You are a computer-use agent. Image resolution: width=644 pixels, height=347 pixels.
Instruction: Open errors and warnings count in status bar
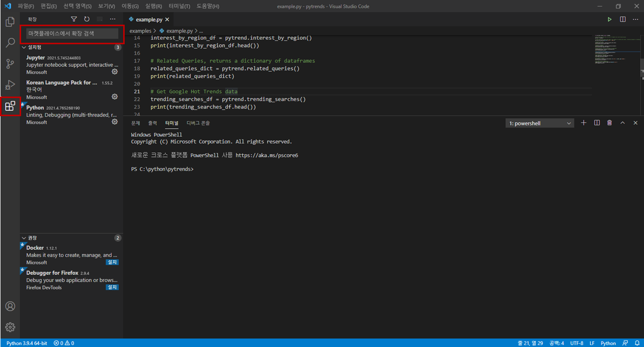point(64,343)
